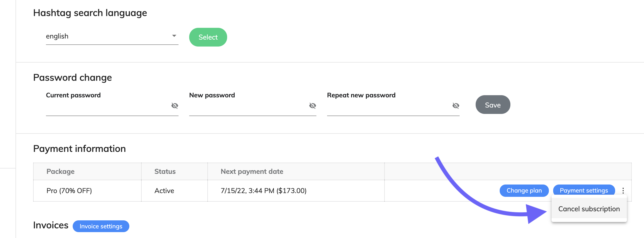Open Payment settings
Viewport: 644px width, 238px height.
[x=584, y=190]
